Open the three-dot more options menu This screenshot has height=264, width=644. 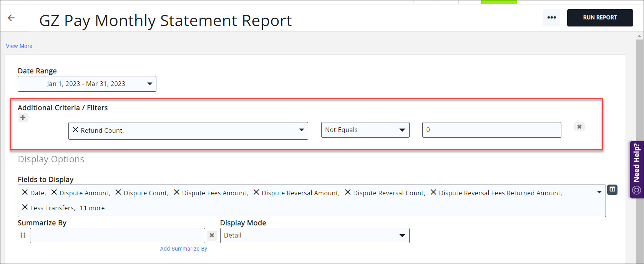click(551, 18)
